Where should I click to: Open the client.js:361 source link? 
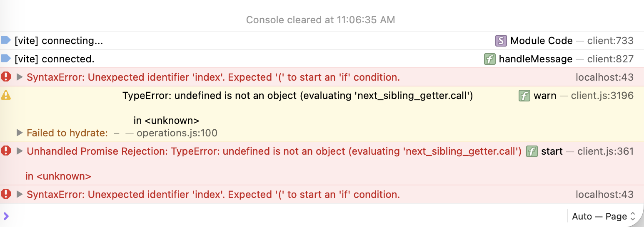tap(605, 151)
